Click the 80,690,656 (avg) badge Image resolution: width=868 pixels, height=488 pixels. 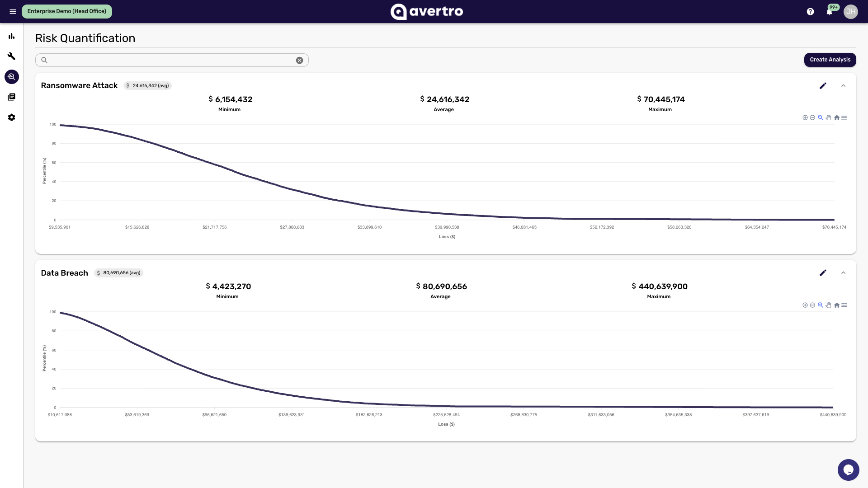click(118, 273)
